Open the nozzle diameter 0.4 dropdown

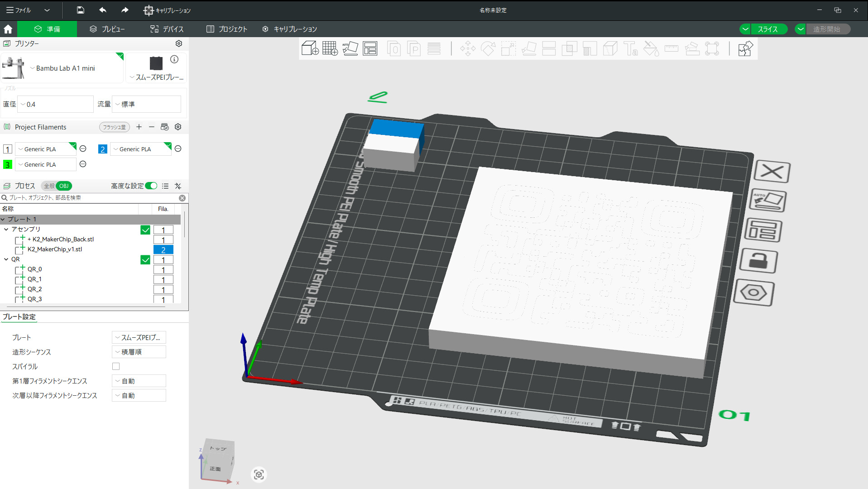(55, 104)
